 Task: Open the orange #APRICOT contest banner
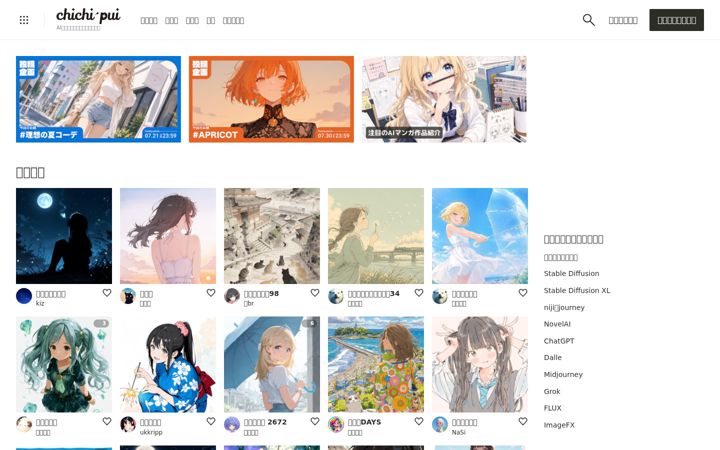pos(271,99)
